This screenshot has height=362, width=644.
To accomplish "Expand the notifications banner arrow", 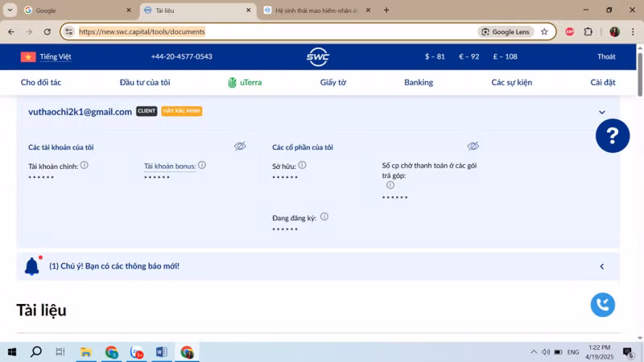I will 601,266.
